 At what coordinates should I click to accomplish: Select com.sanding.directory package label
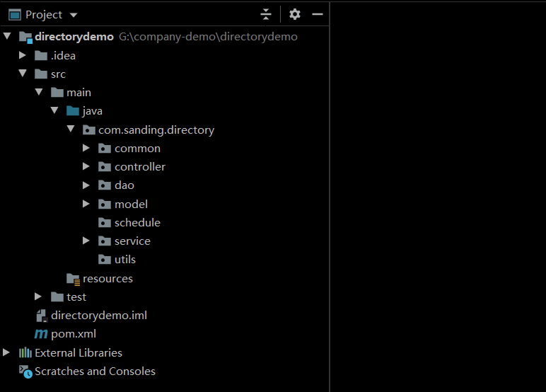pos(156,130)
